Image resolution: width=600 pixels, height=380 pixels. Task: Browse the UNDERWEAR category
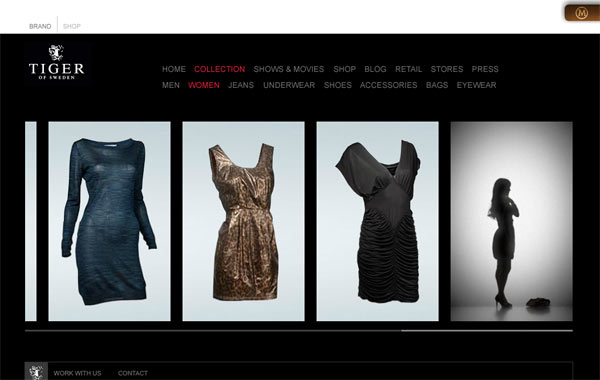(289, 85)
